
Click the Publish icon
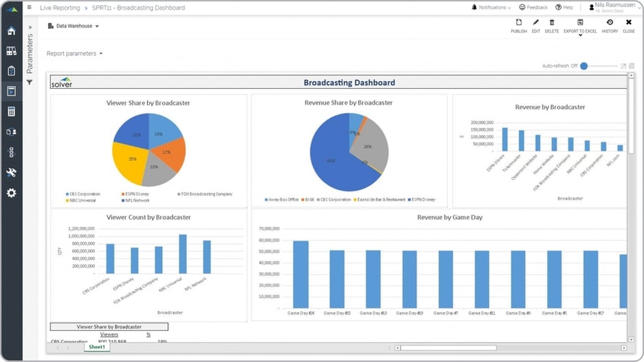tap(519, 25)
